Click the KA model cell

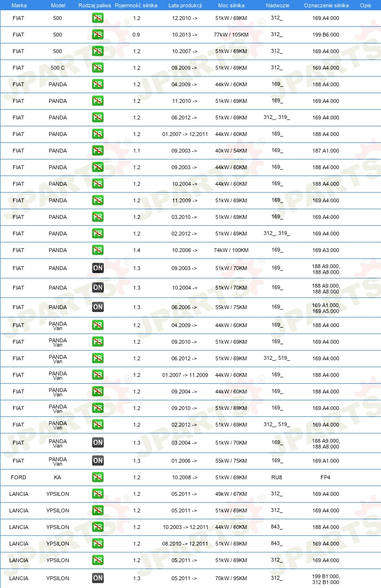pos(57,477)
